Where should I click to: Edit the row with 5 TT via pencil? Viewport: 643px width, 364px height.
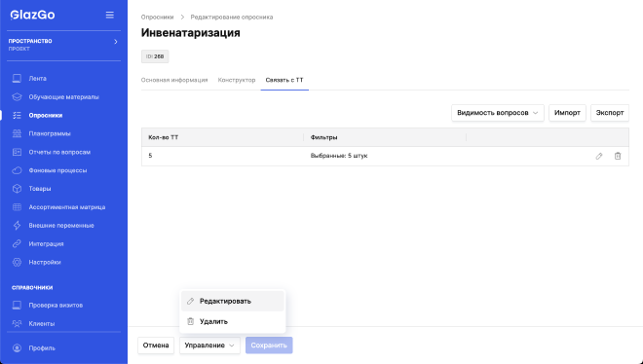(599, 156)
